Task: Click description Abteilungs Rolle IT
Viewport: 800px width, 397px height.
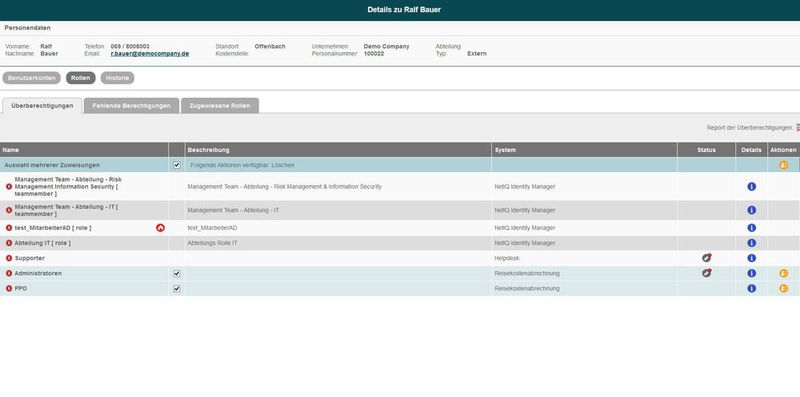Action: (x=212, y=243)
